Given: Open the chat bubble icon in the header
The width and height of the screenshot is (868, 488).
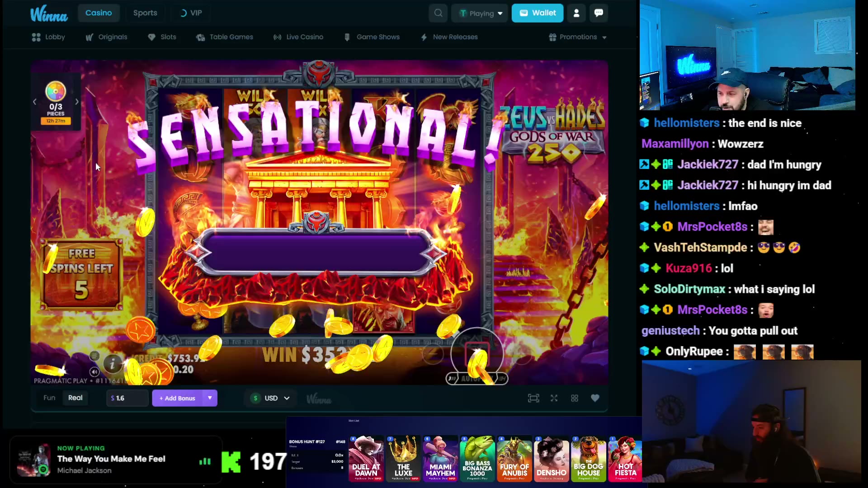Looking at the screenshot, I should click(599, 13).
